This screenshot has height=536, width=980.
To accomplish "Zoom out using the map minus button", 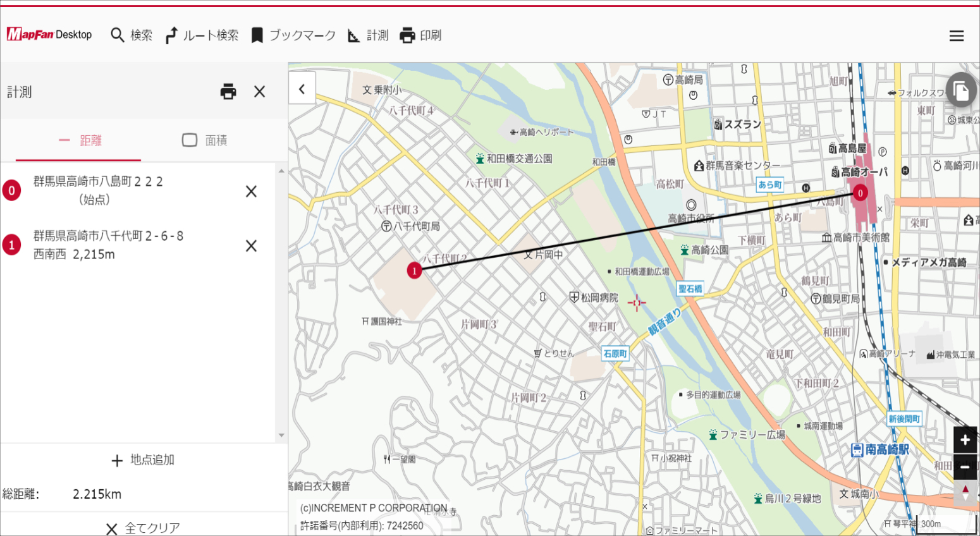I will (965, 466).
